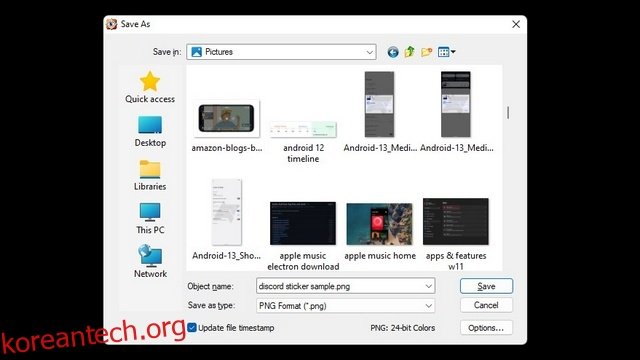The height and width of the screenshot is (360, 640).
Task: Toggle Update file timestamp checkbox
Action: pos(192,328)
